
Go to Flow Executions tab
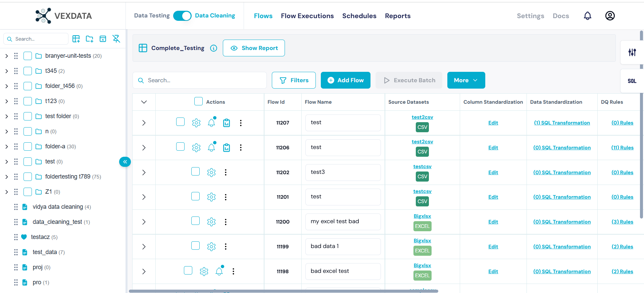[307, 16]
